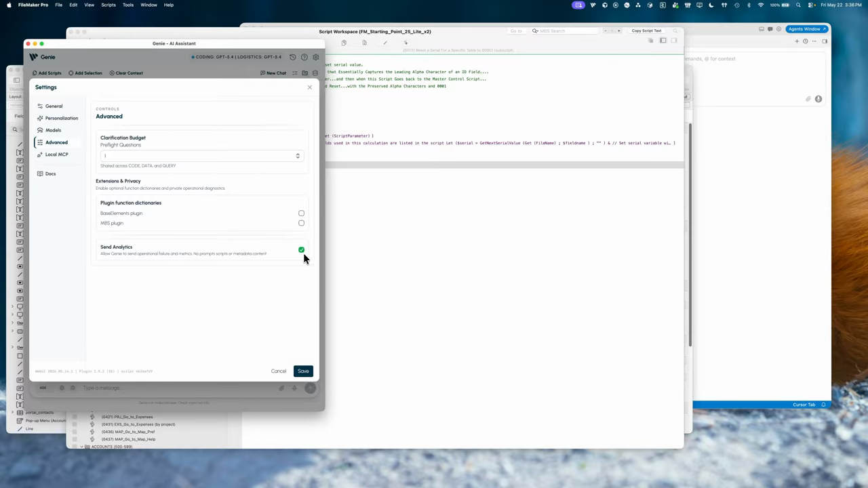Open the View menu

pyautogui.click(x=89, y=5)
